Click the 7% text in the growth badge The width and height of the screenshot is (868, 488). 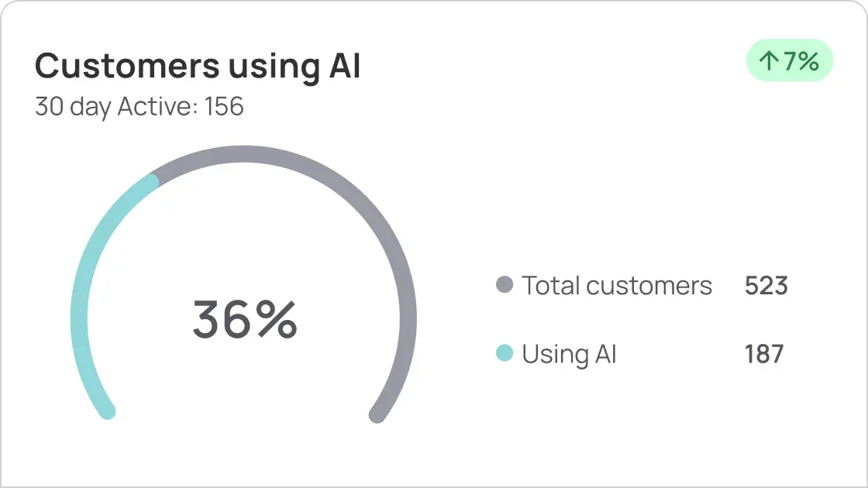(x=801, y=62)
